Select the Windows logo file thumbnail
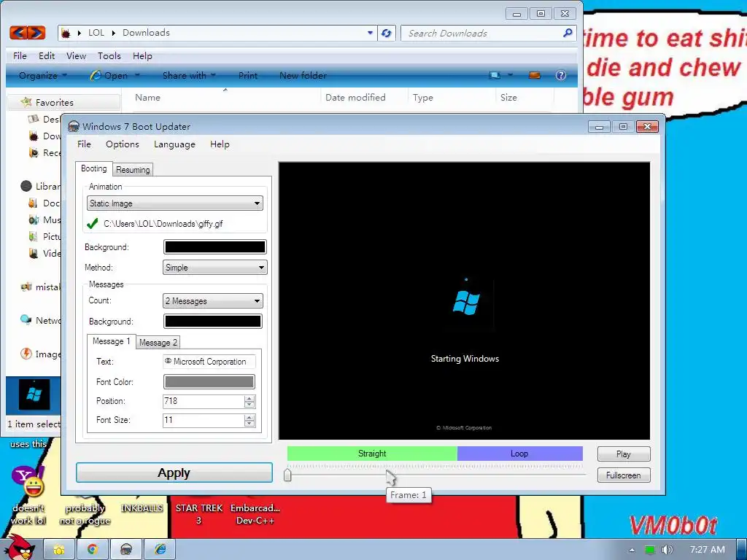This screenshot has width=747, height=560. click(34, 394)
